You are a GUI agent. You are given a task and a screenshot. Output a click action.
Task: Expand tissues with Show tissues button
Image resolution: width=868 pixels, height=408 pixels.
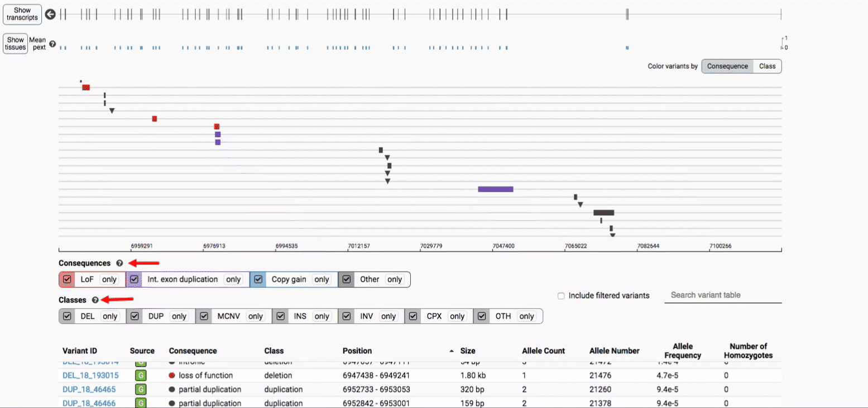point(15,44)
